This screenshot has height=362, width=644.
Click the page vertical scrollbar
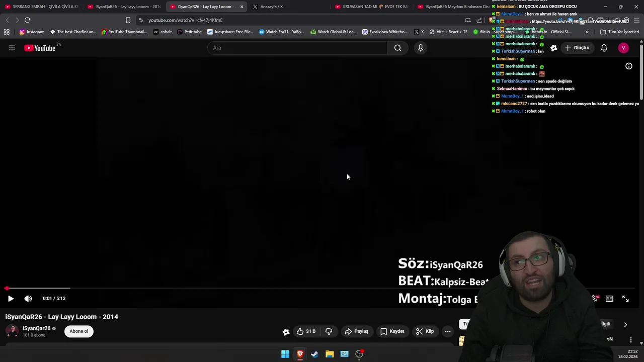pos(641,72)
